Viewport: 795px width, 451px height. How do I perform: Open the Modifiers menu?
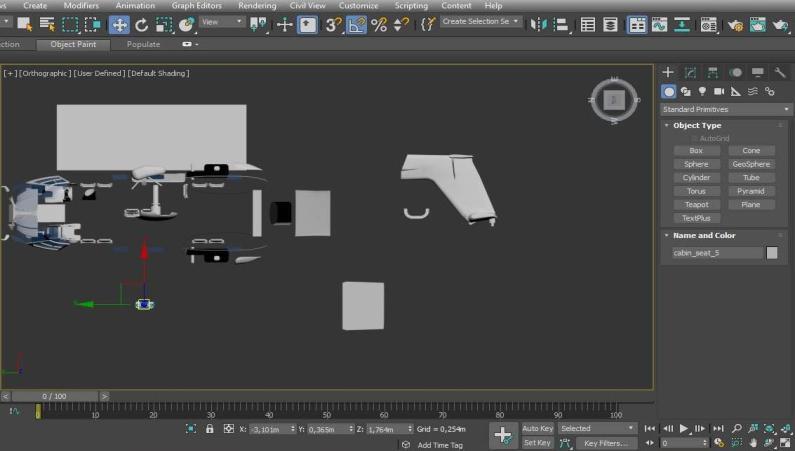click(x=81, y=6)
